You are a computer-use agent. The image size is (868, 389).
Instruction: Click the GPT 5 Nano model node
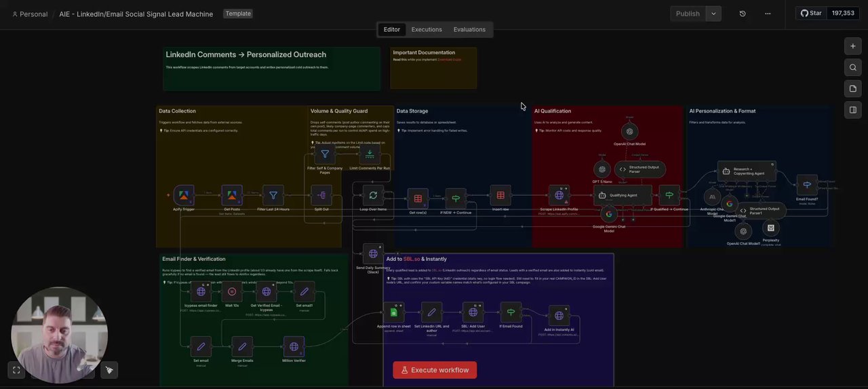click(x=602, y=169)
